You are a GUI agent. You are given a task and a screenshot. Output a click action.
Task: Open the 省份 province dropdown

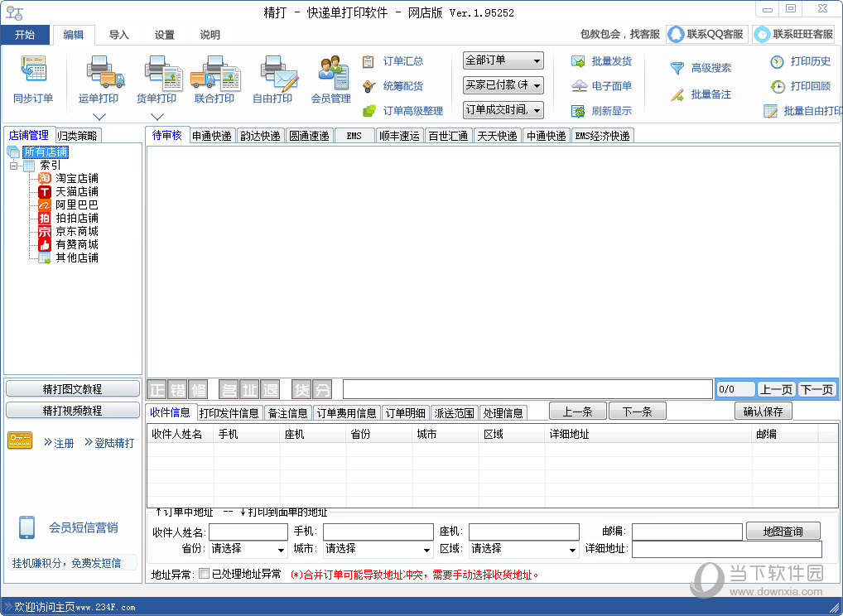coord(248,549)
